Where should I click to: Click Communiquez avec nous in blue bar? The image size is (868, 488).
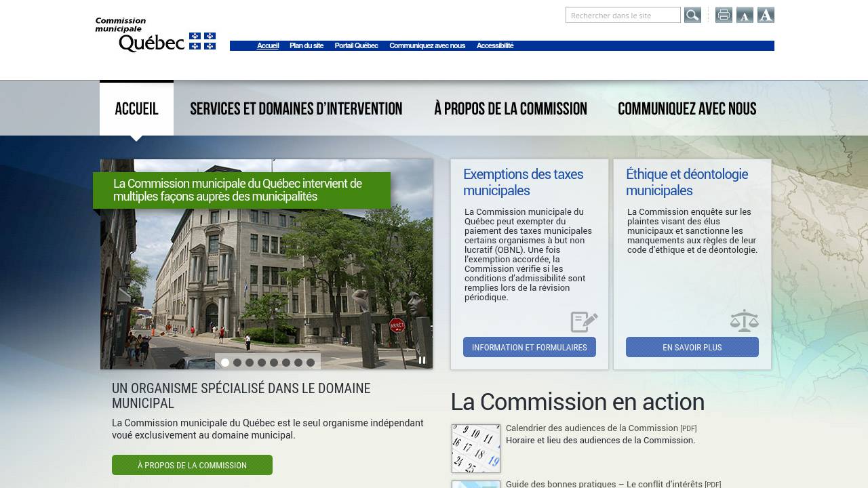click(427, 45)
